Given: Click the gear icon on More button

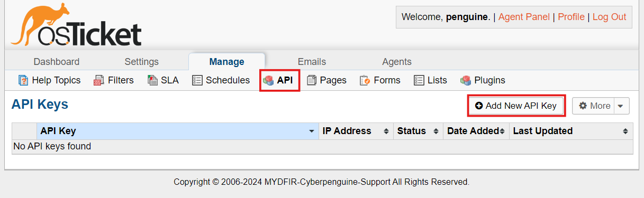Looking at the screenshot, I should point(583,106).
